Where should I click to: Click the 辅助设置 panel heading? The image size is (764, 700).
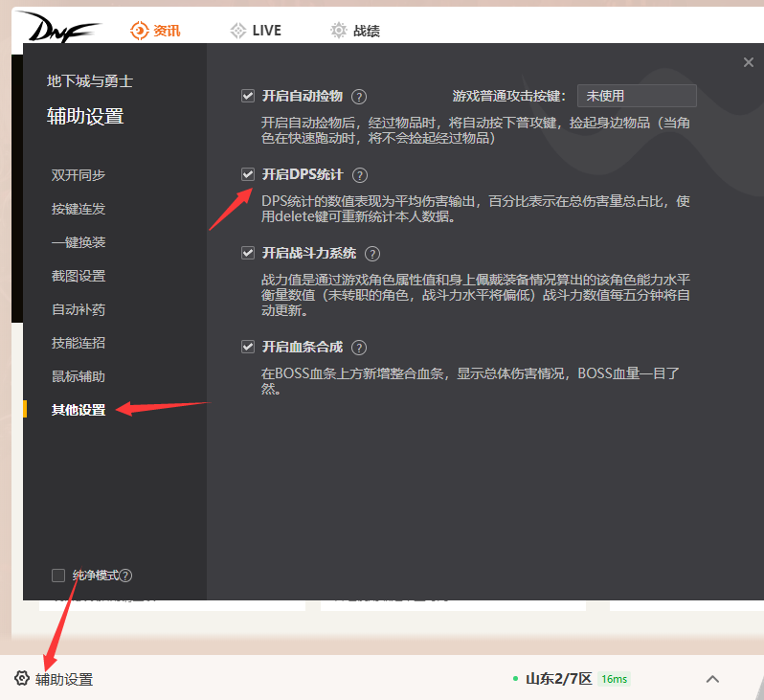point(85,117)
